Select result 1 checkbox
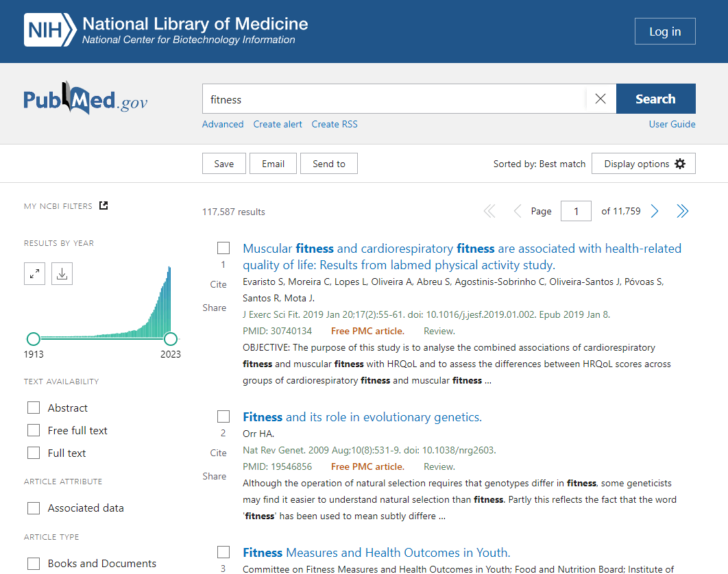 (223, 248)
